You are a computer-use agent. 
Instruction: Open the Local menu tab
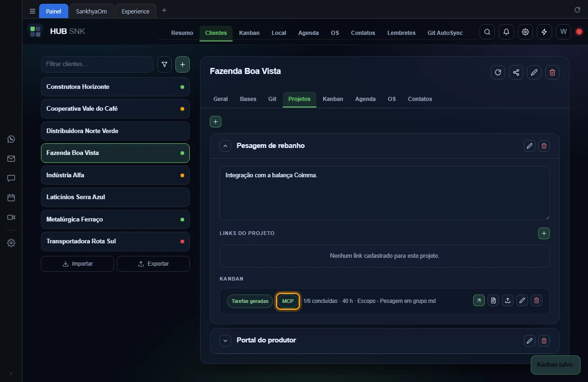(279, 33)
